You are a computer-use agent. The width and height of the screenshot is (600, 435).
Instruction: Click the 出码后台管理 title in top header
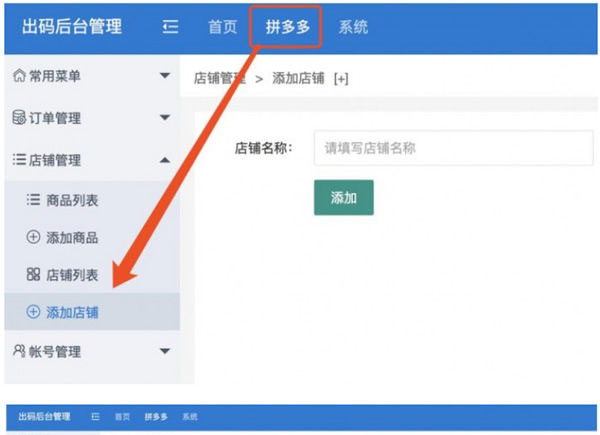[72, 27]
